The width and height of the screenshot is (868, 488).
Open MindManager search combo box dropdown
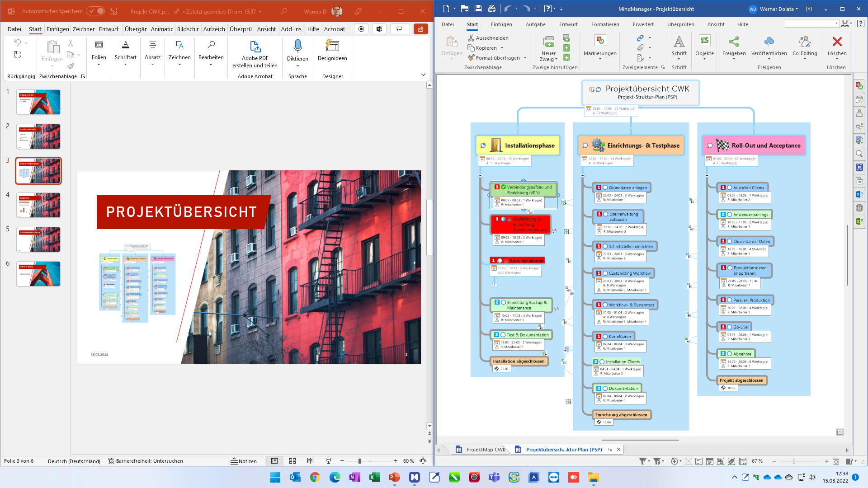(x=836, y=23)
